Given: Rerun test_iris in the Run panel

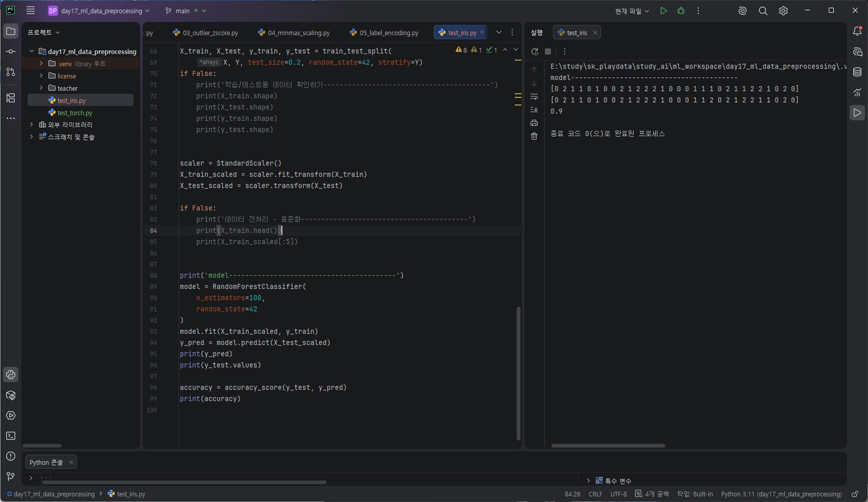Looking at the screenshot, I should 535,51.
